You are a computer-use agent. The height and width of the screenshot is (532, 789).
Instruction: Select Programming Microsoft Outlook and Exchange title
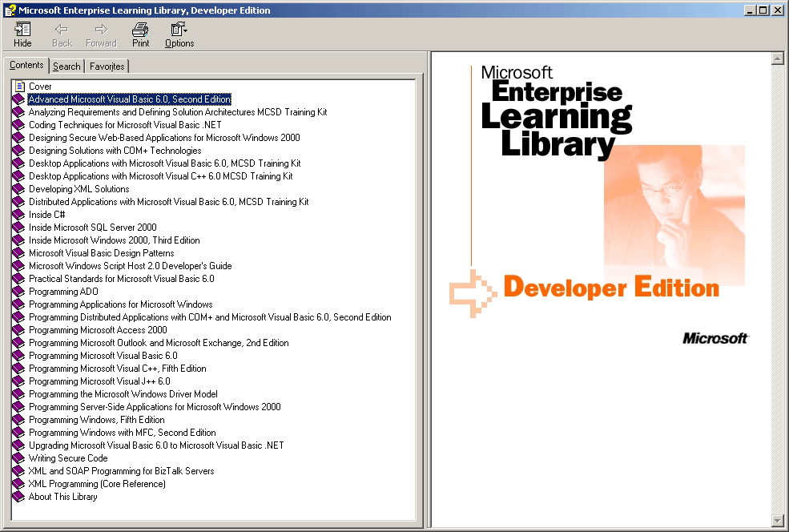[x=159, y=343]
